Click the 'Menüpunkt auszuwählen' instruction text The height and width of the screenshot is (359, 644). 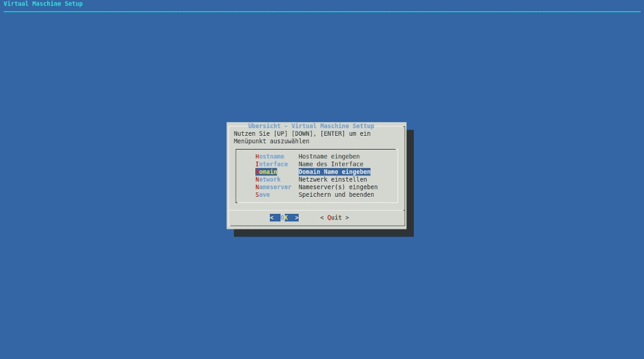(x=271, y=141)
